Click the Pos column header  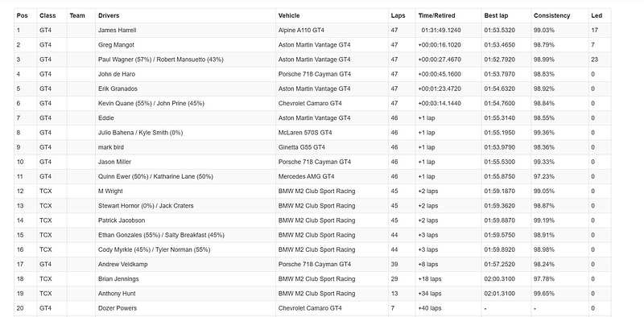21,15
